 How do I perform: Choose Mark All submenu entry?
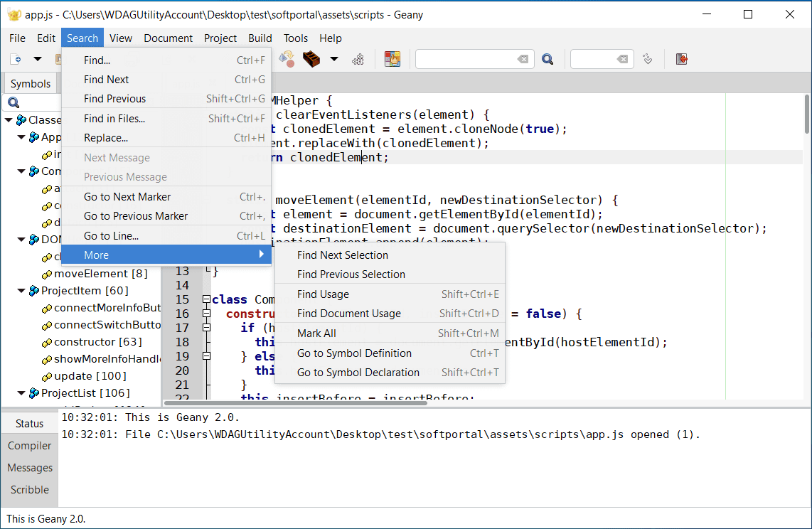coord(390,334)
